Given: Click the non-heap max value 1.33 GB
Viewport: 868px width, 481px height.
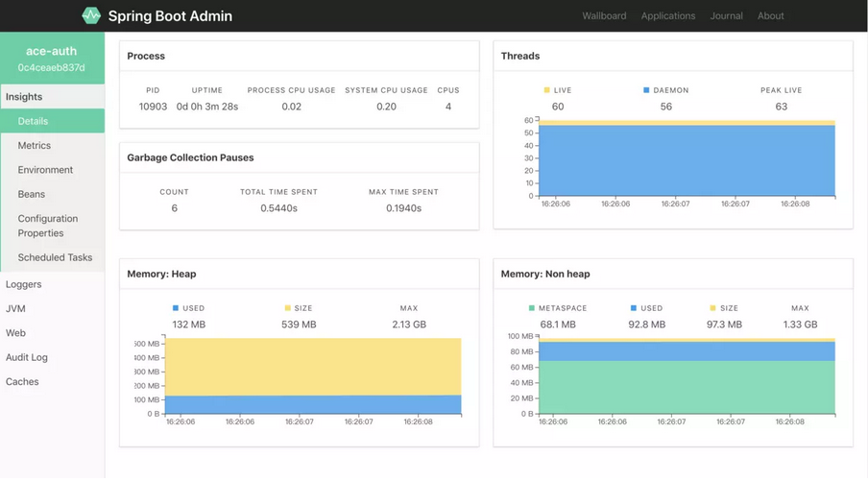Looking at the screenshot, I should point(800,325).
